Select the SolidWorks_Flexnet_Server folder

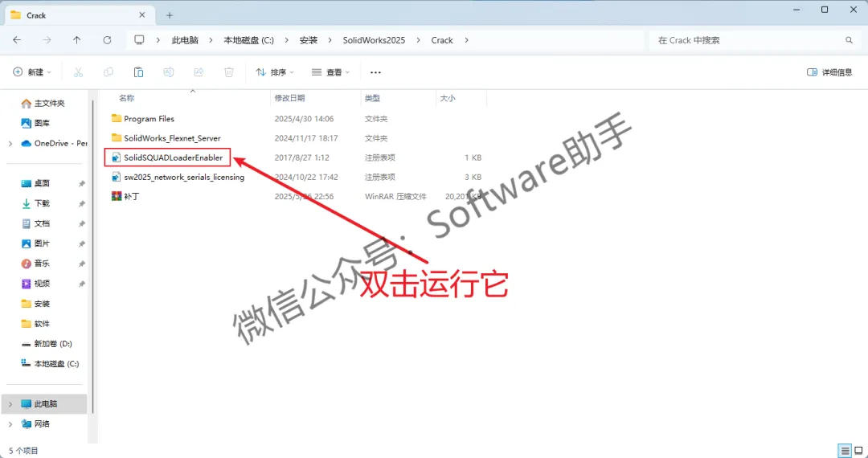coord(166,138)
